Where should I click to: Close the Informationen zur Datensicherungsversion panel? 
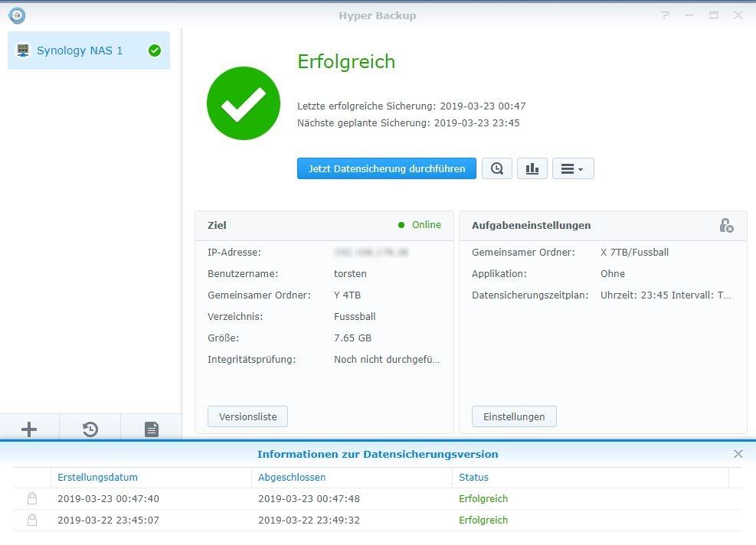pos(738,454)
